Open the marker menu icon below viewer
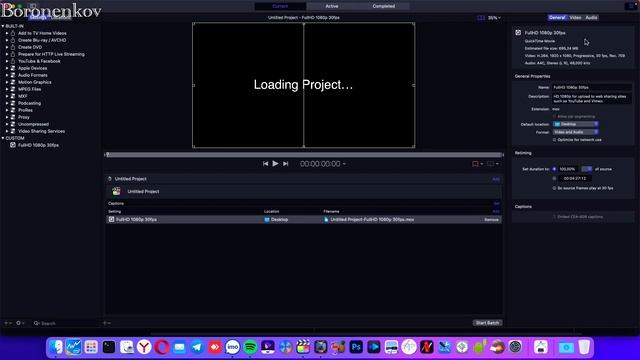This screenshot has height=360, width=640. [477, 164]
